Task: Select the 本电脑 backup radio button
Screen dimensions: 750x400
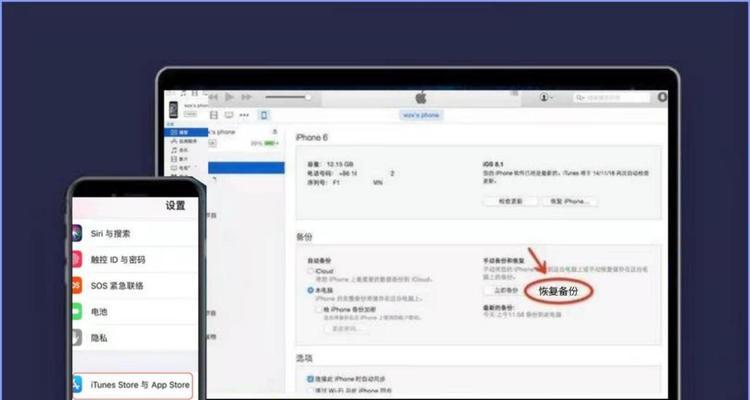Action: [x=310, y=290]
